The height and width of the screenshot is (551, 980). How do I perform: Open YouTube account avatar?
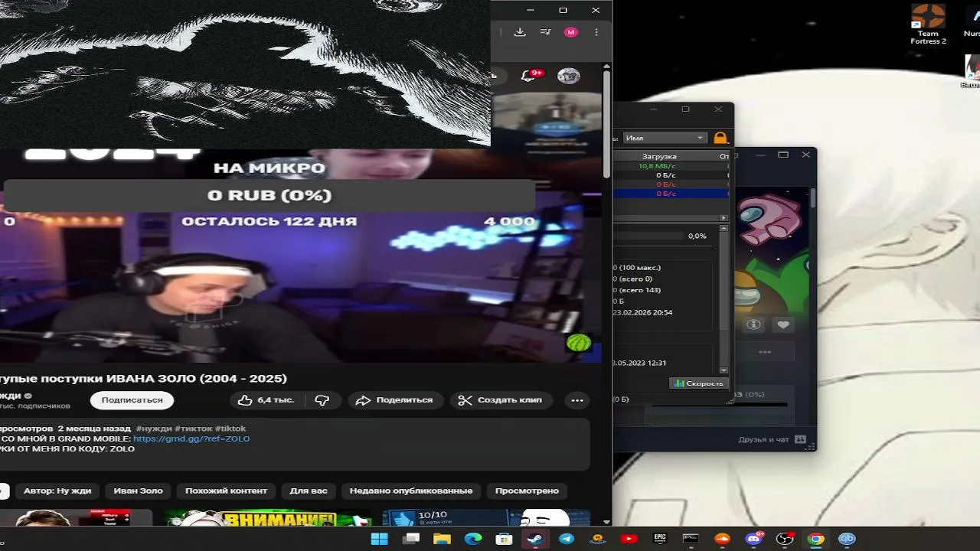click(x=568, y=76)
